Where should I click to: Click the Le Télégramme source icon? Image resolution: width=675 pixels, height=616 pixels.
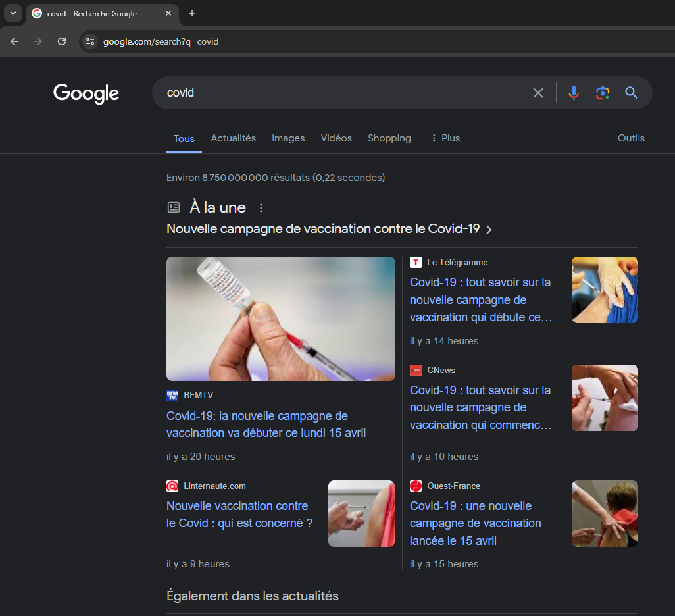tap(415, 263)
